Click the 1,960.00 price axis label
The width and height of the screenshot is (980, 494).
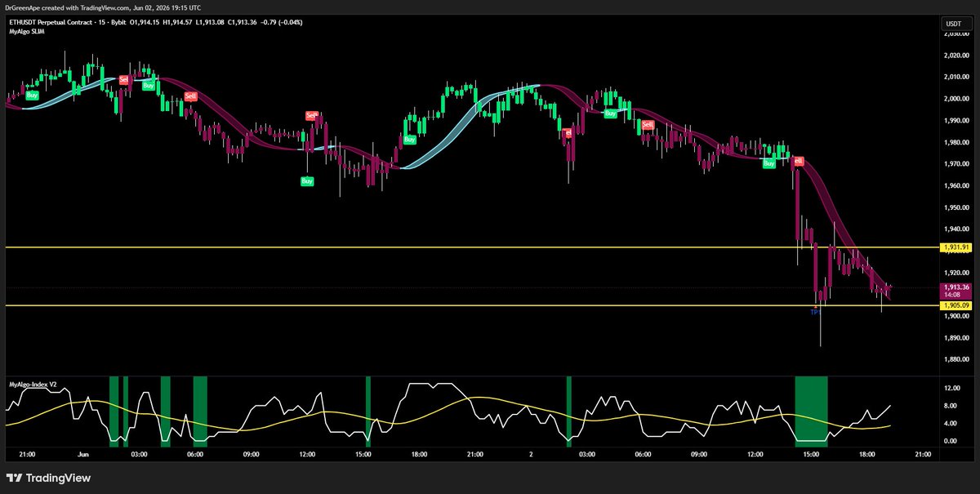[x=955, y=186]
